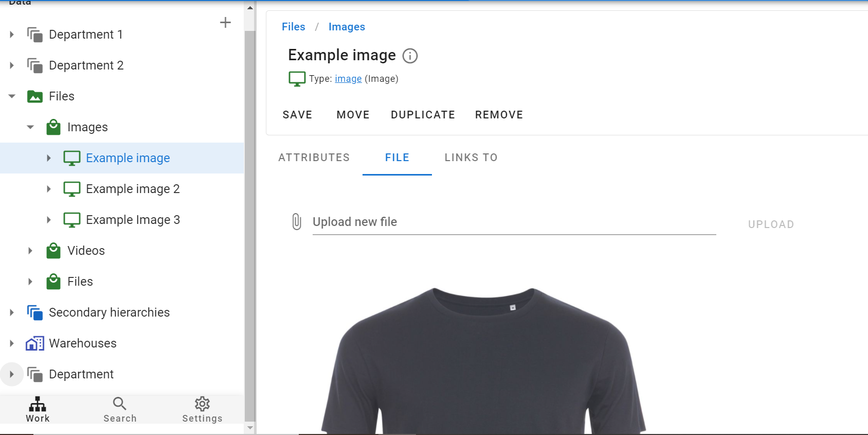
Task: Select the Department 2 label
Action: pyautogui.click(x=86, y=65)
